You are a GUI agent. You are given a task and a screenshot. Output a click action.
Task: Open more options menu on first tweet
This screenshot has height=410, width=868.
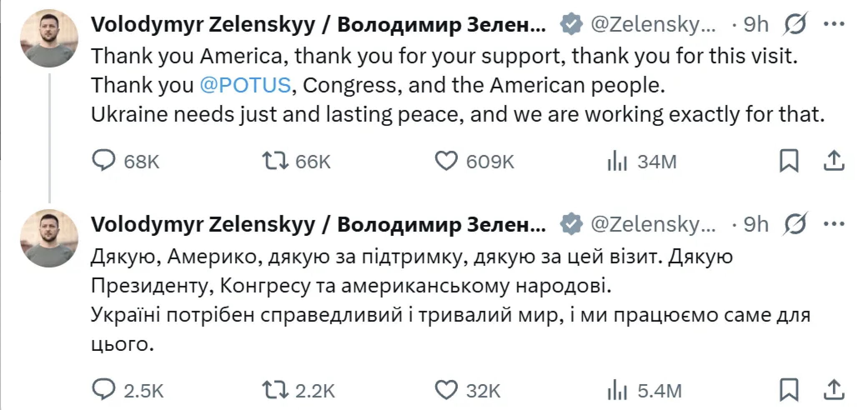834,24
